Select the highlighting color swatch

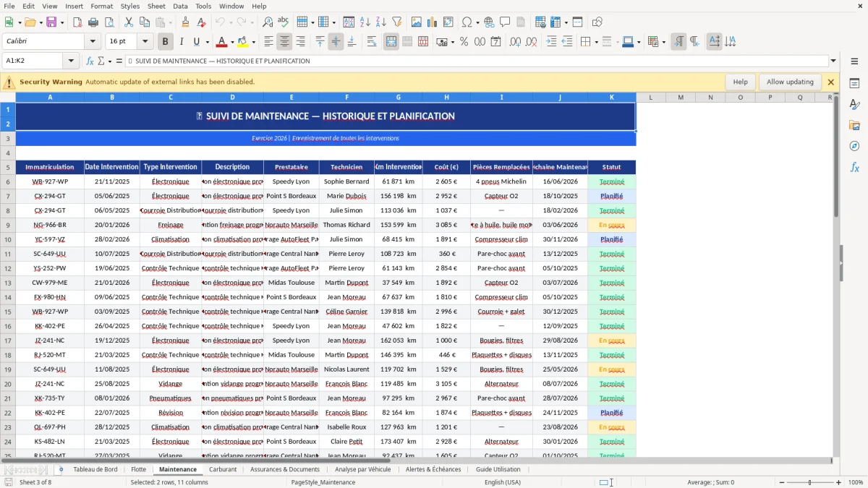pos(242,41)
